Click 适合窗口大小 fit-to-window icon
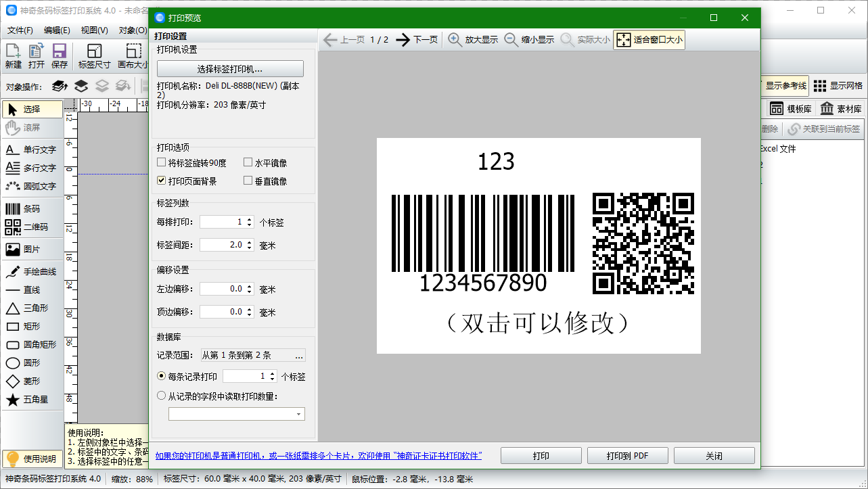Viewport: 868px width, 489px height. click(624, 39)
